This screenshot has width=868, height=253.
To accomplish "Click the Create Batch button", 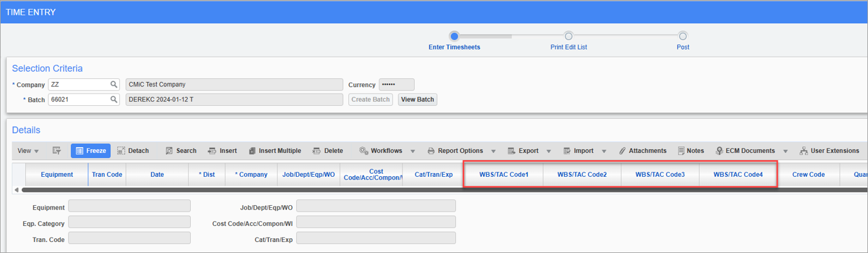I will pos(371,99).
